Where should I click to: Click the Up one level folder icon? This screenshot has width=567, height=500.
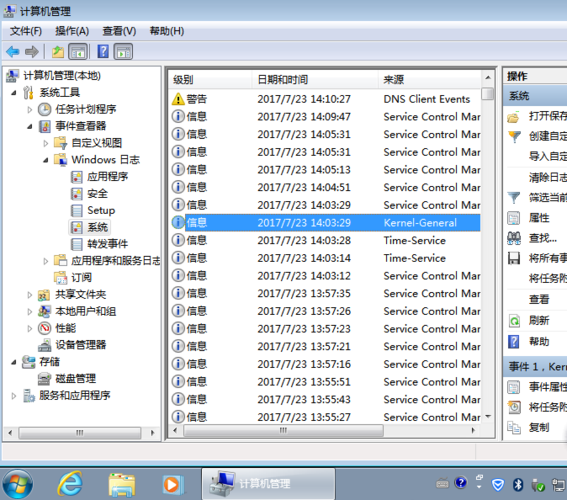coord(57,52)
